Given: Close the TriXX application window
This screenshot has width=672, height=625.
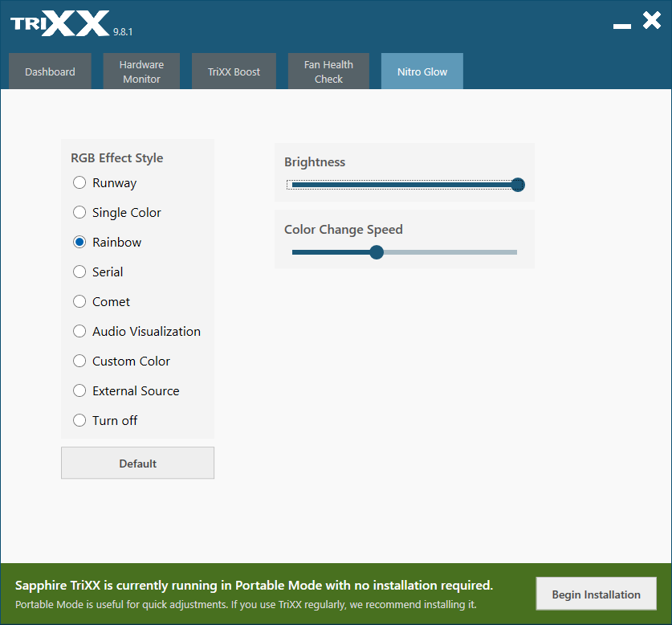Looking at the screenshot, I should 651,21.
